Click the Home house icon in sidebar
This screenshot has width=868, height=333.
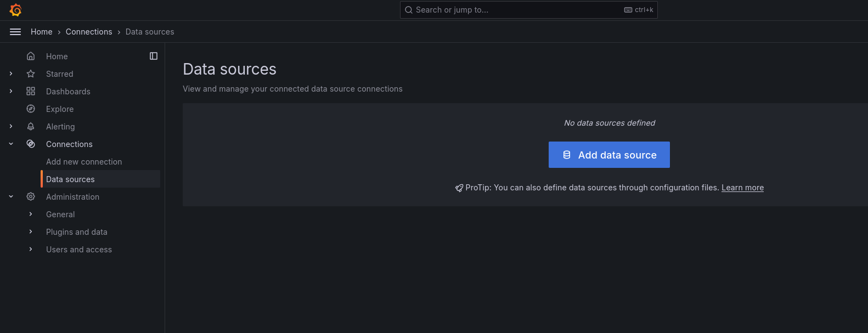(x=31, y=56)
